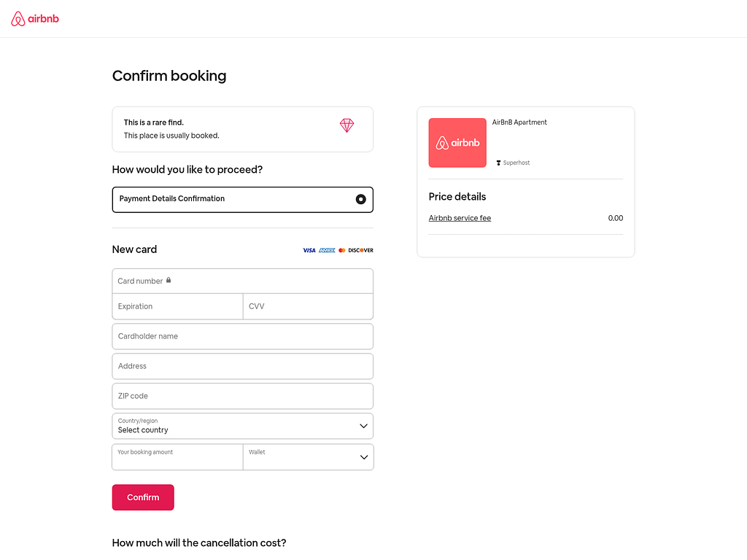Select the Visa card icon
Image resolution: width=747 pixels, height=560 pixels.
309,250
